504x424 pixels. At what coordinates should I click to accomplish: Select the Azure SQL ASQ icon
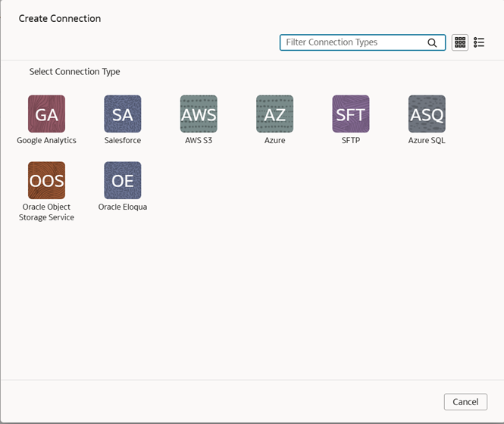(x=427, y=114)
